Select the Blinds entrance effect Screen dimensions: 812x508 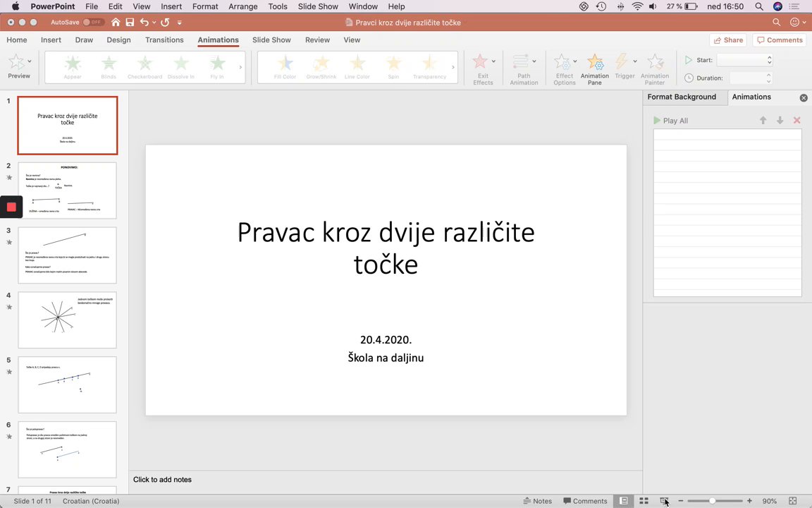pos(109,67)
